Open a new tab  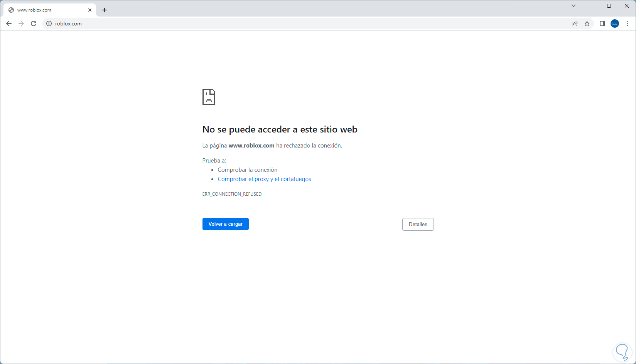[105, 10]
